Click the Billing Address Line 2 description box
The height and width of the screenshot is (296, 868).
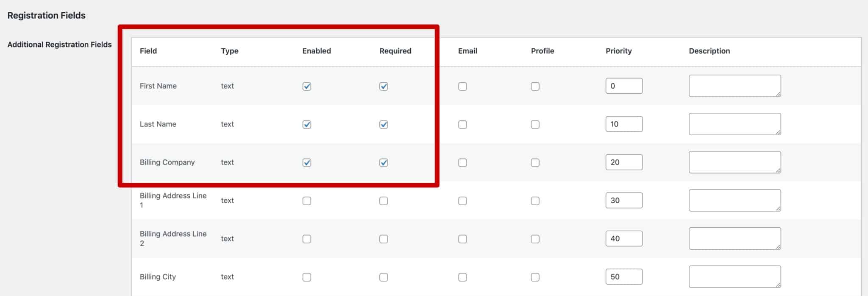tap(734, 238)
